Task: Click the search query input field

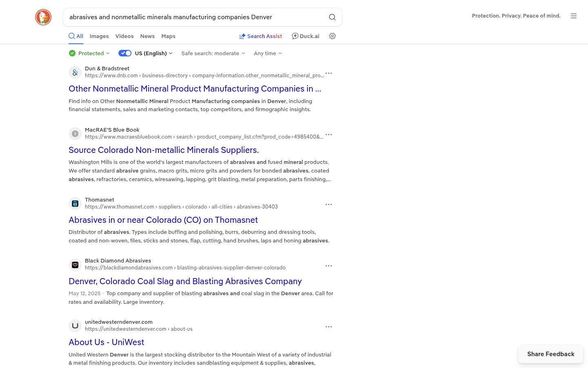Action: tap(196, 17)
